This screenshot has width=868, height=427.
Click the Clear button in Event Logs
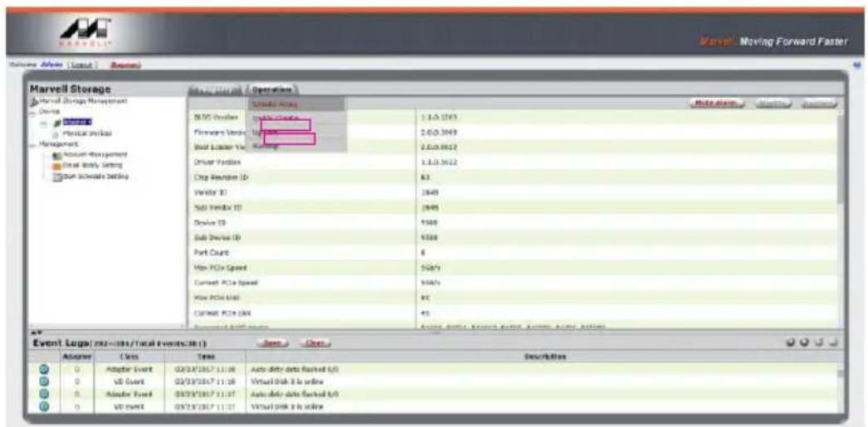(315, 343)
